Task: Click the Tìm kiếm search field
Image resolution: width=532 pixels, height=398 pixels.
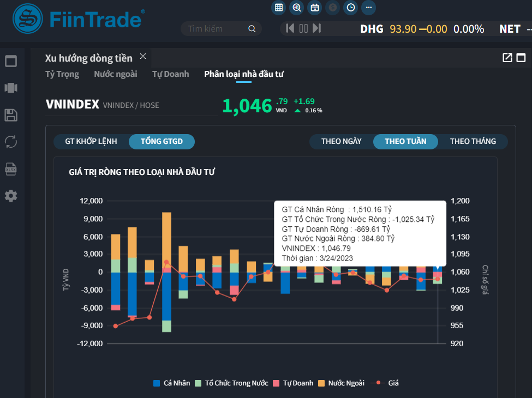Action: pos(216,29)
